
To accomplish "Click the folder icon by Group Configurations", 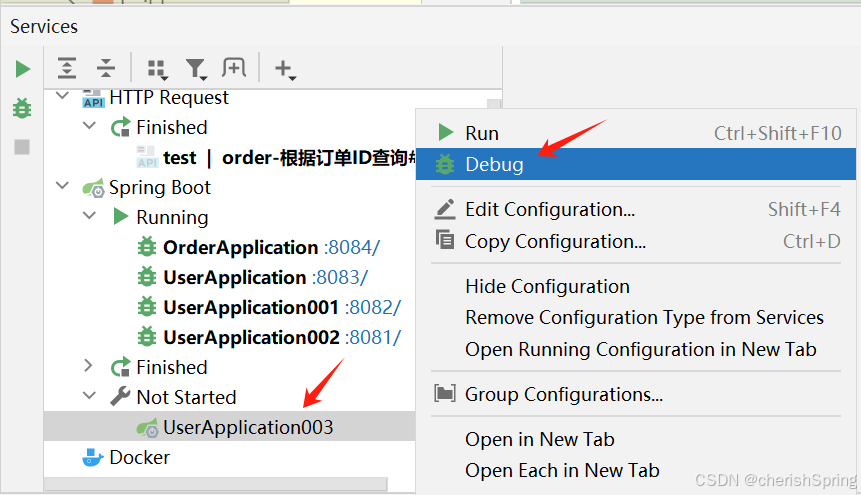I will (445, 393).
